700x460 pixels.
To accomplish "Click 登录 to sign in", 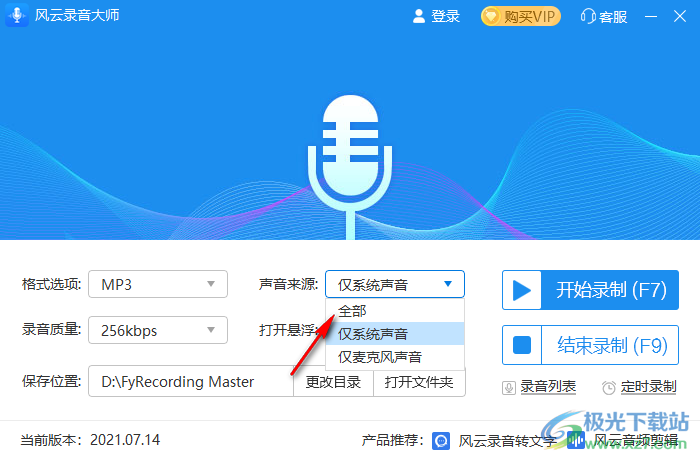I will click(445, 17).
